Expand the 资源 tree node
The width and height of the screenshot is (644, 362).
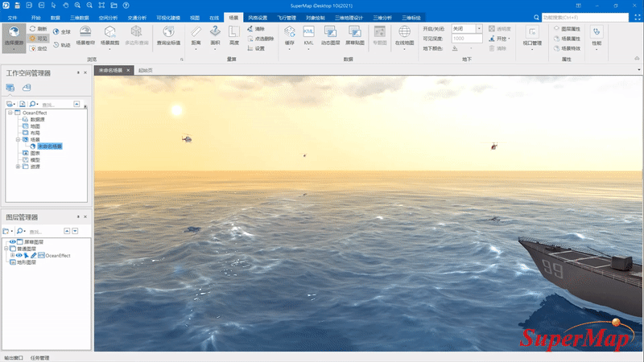point(18,167)
